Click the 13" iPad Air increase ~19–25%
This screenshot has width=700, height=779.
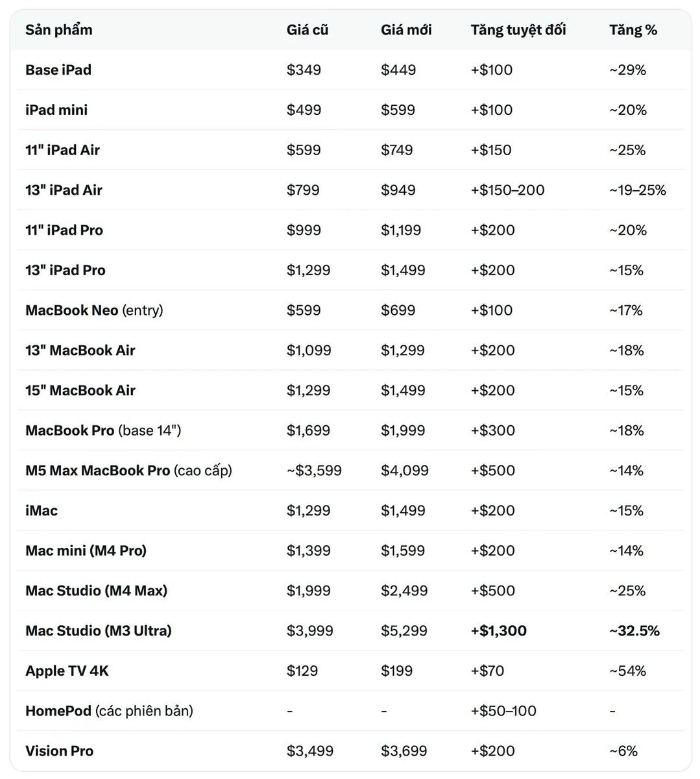click(638, 190)
